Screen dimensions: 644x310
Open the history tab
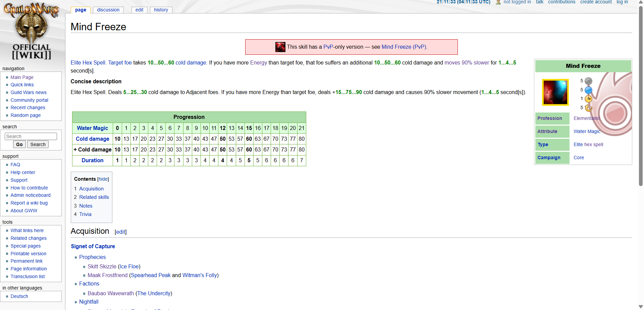[x=161, y=10]
